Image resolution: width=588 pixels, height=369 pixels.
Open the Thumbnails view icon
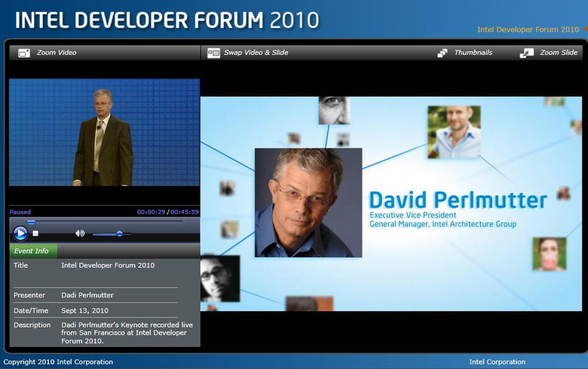click(443, 53)
